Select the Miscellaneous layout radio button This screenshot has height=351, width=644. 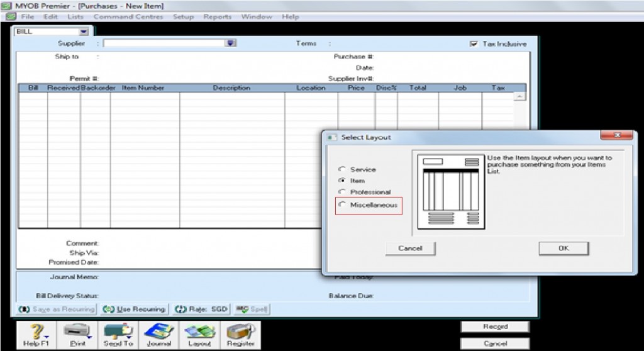[x=341, y=204]
